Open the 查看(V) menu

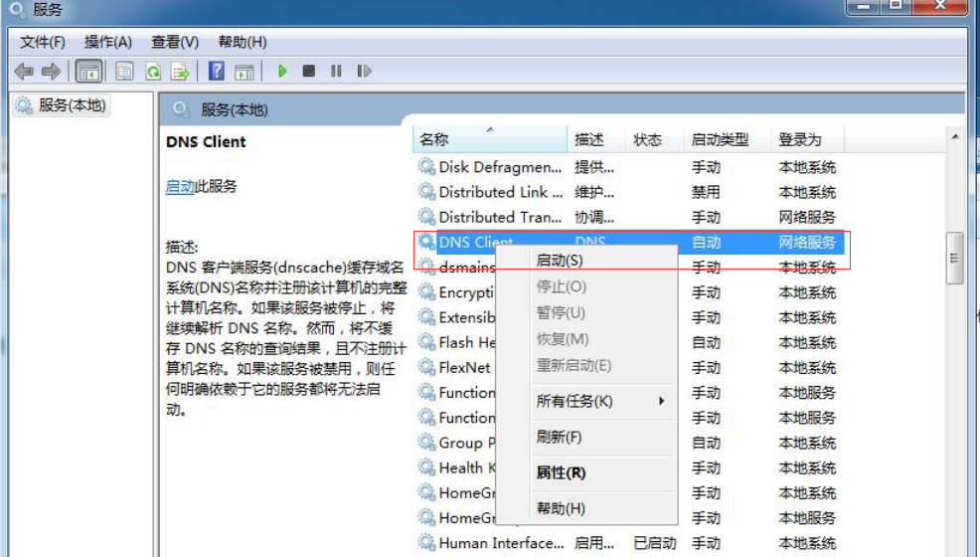(x=175, y=42)
